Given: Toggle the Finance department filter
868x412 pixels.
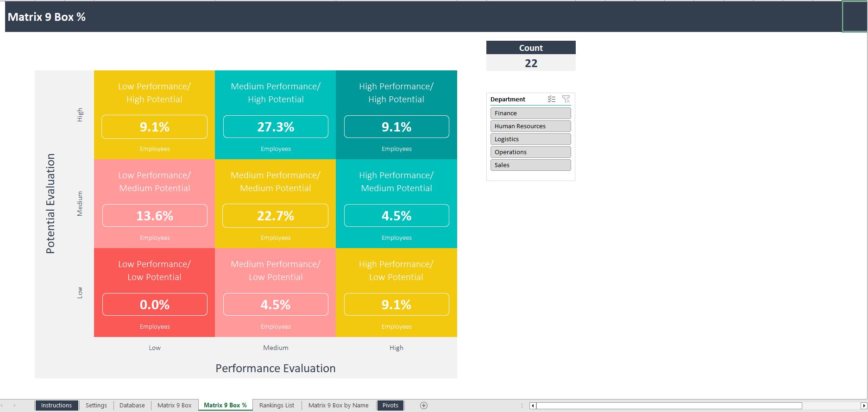Looking at the screenshot, I should [x=530, y=113].
